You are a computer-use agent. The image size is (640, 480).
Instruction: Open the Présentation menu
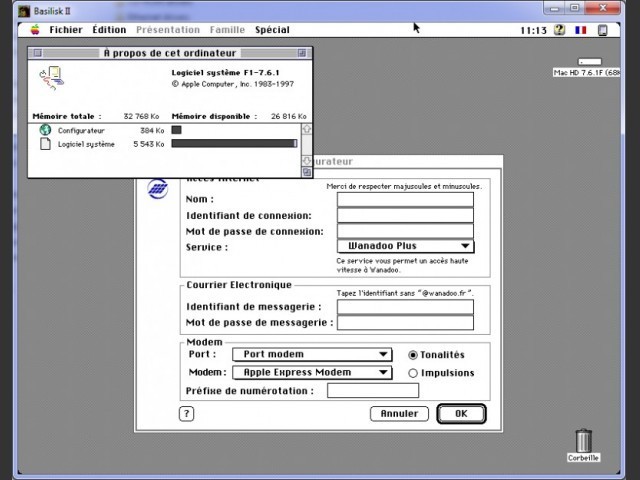tap(168, 30)
